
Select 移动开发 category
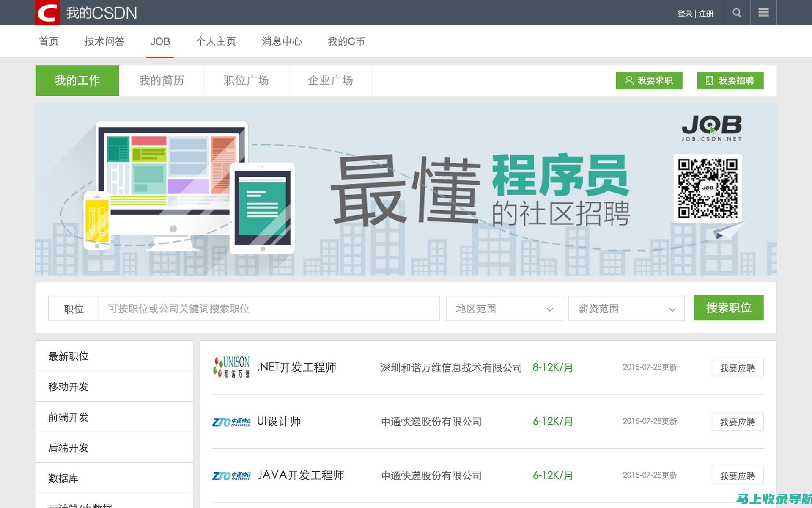(114, 387)
